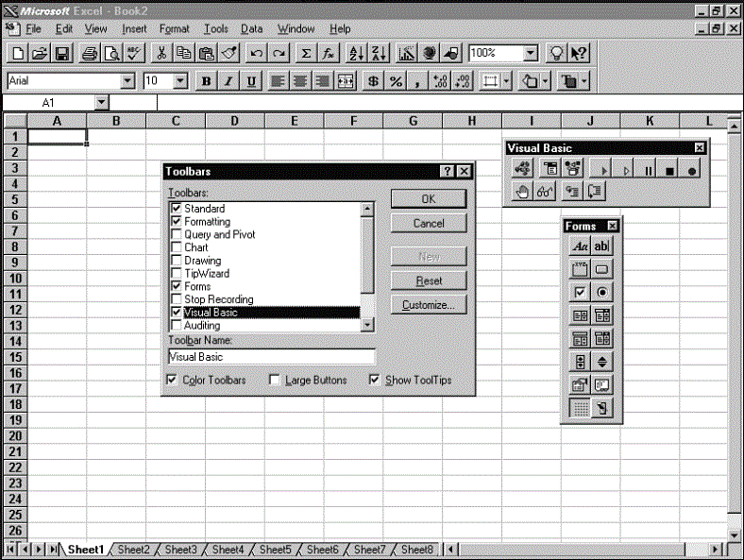The image size is (744, 560).
Task: Click the Currency Style dollar icon
Action: tap(373, 81)
